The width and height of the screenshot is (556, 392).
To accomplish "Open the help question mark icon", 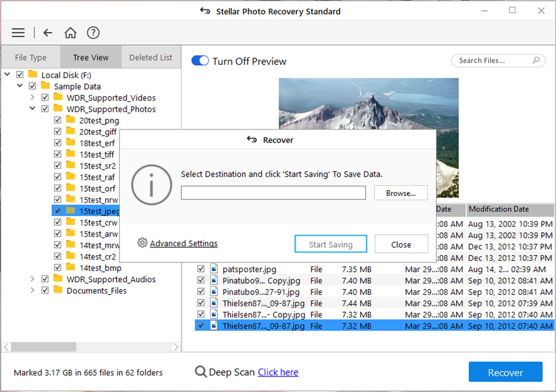I will coord(93,33).
